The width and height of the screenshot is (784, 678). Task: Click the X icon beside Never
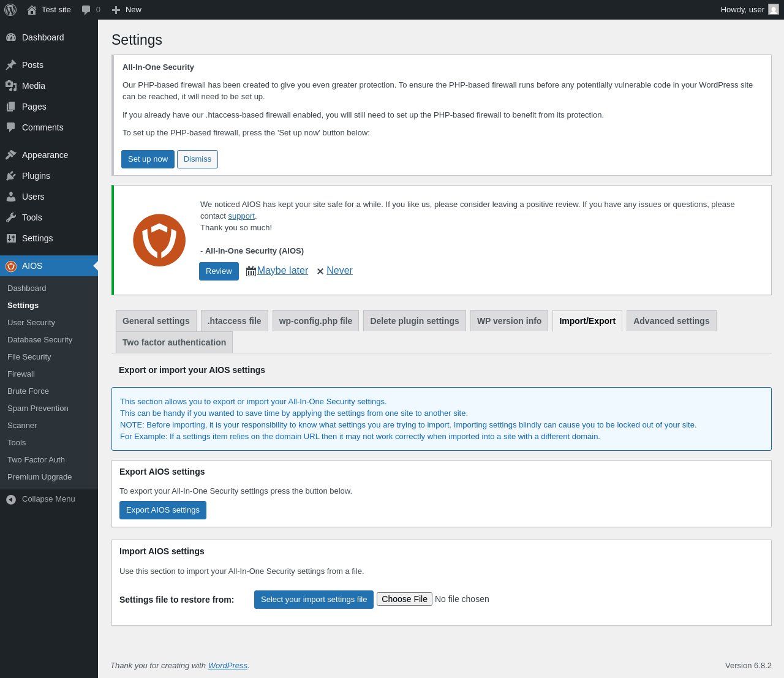click(320, 271)
